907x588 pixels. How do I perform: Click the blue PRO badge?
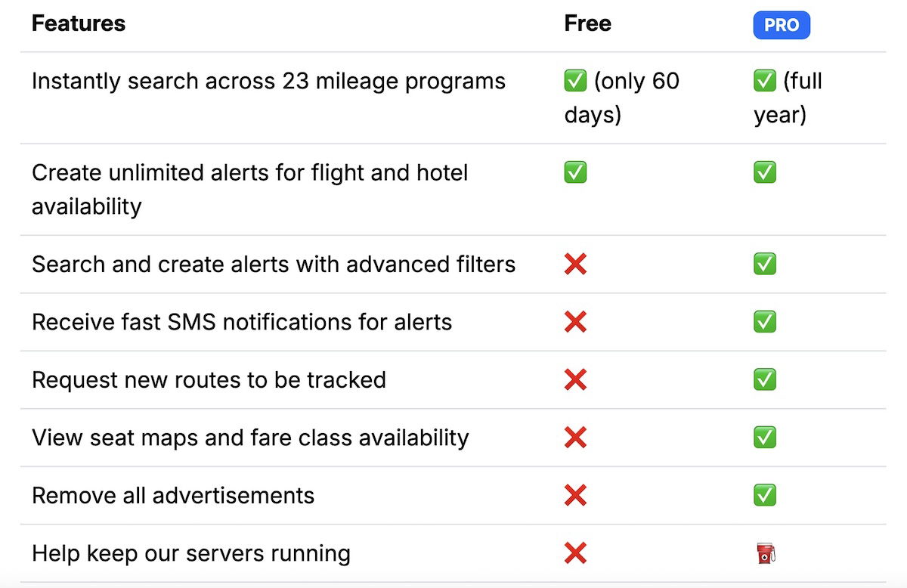click(781, 26)
